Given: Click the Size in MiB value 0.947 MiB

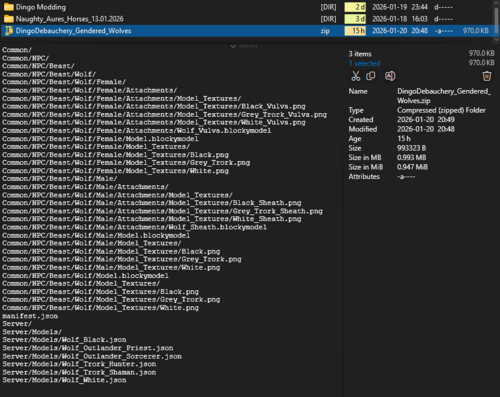Looking at the screenshot, I should point(412,167).
